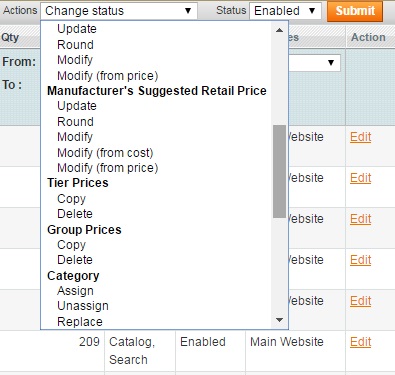The width and height of the screenshot is (395, 375).
Task: Select Modify (from price) just above MSRP heading
Action: click(108, 76)
